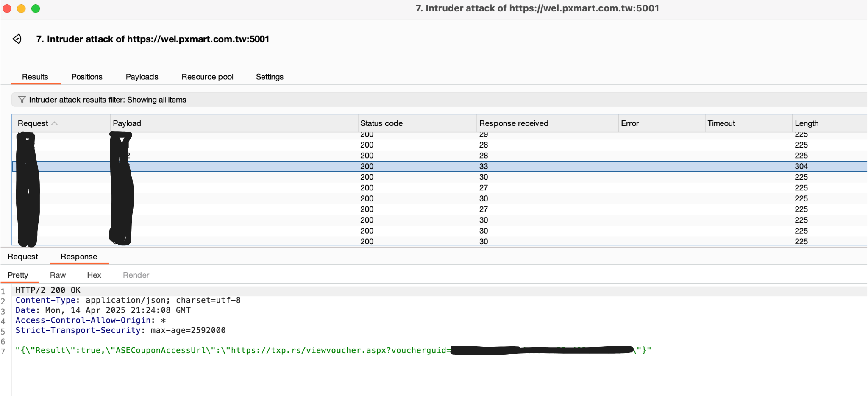Click the Access-Control-Allow-Origin header
The height and width of the screenshot is (396, 868).
pos(91,321)
